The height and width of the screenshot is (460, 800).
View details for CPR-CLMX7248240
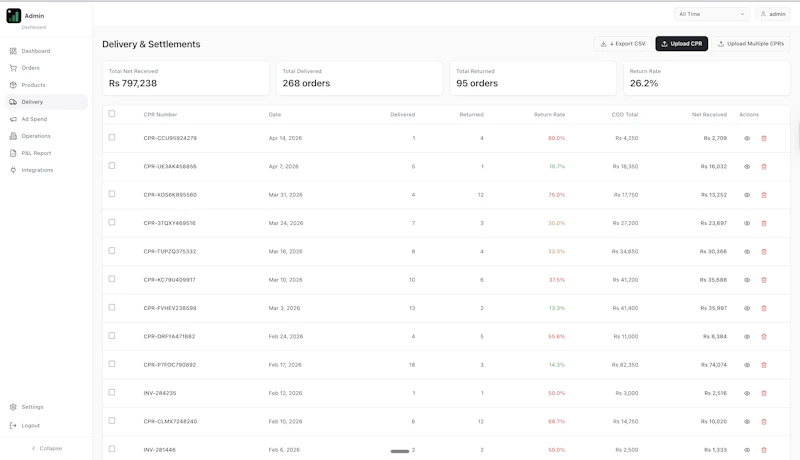[x=747, y=422]
